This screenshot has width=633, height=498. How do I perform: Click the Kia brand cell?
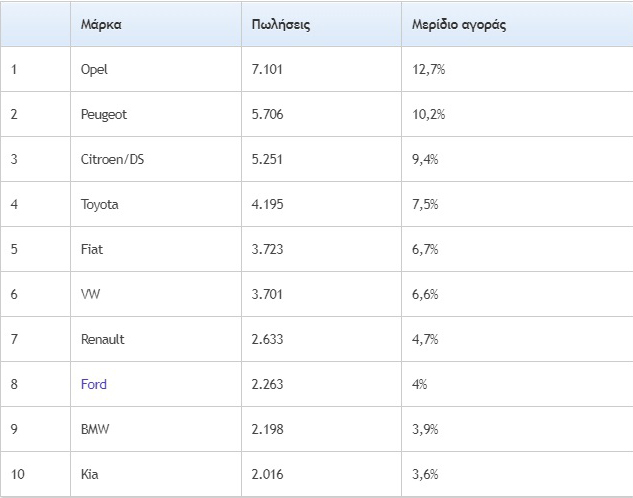coord(91,474)
